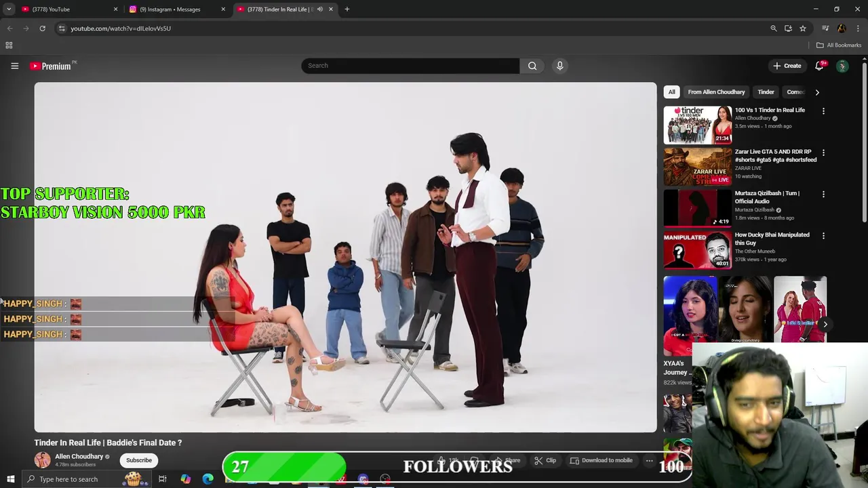Mute the Tinder In Real Life tab audio icon
The height and width of the screenshot is (488, 868).
pos(320,9)
